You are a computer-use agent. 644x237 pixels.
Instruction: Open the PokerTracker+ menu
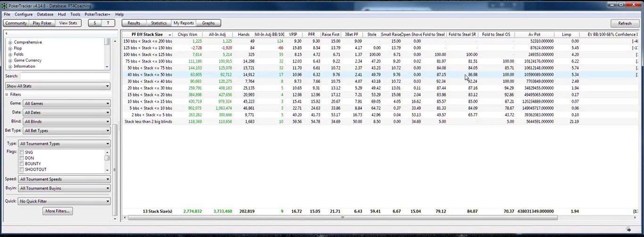click(x=98, y=15)
